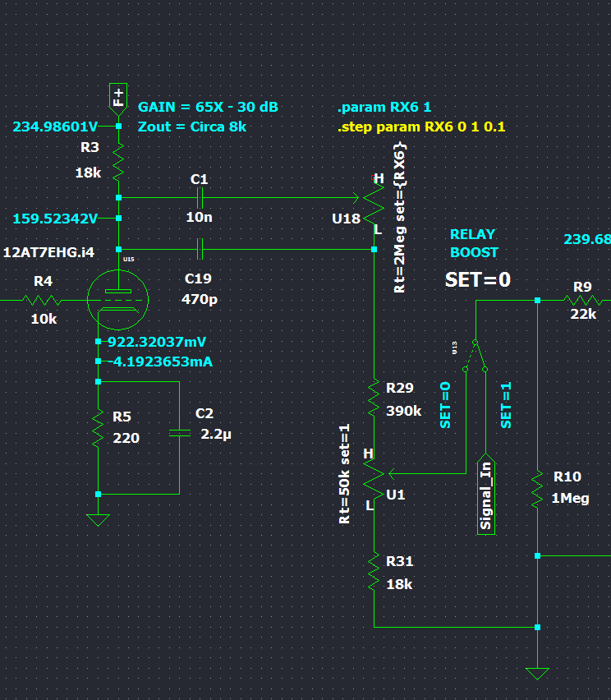Select the R29 390k resistor symbol
The width and height of the screenshot is (611, 700).
click(374, 398)
